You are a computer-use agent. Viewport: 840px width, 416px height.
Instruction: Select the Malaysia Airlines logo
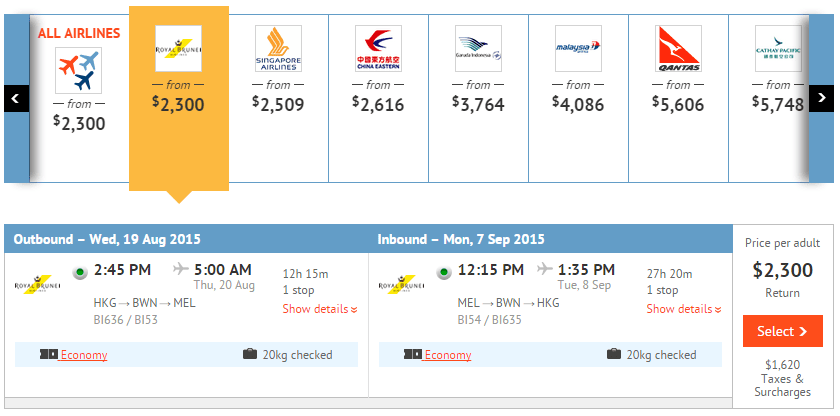click(x=578, y=48)
